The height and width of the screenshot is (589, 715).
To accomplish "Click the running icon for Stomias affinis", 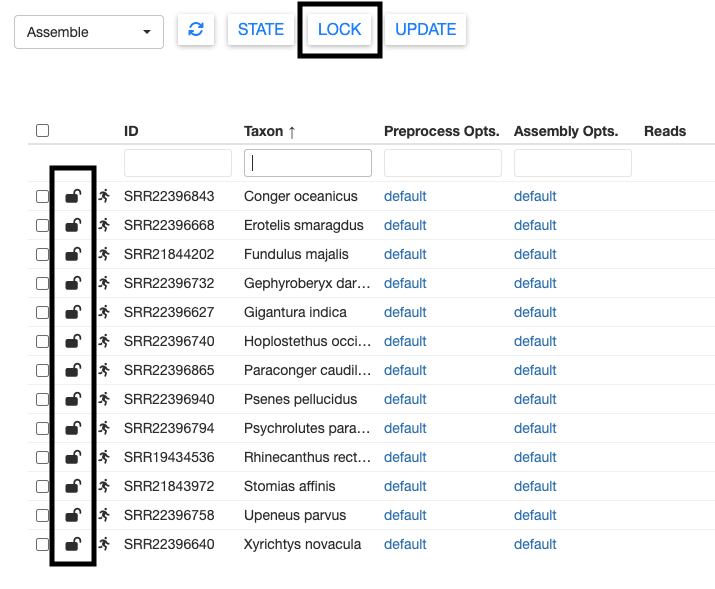I will tap(104, 486).
